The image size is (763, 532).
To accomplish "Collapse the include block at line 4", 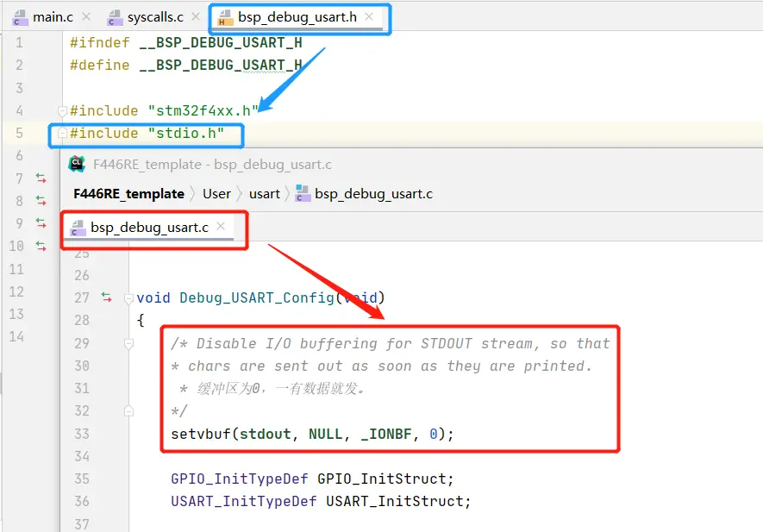I will 62,111.
